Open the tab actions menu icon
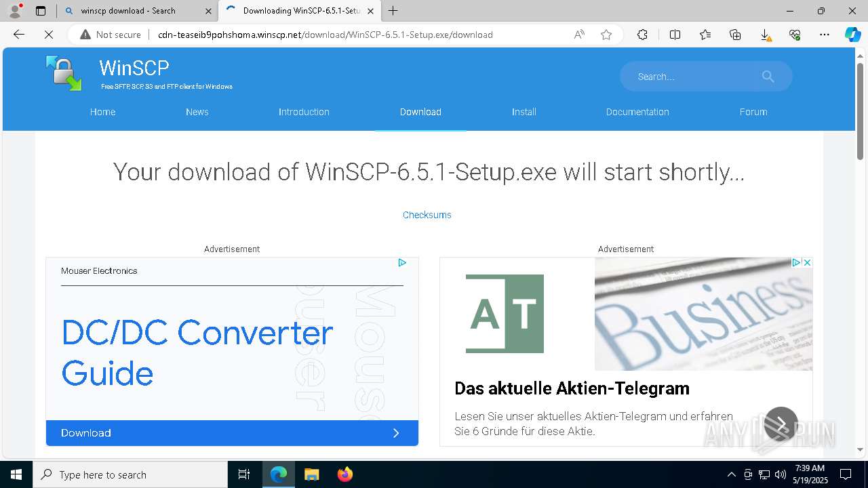Screen dimensions: 868x488 point(41,11)
